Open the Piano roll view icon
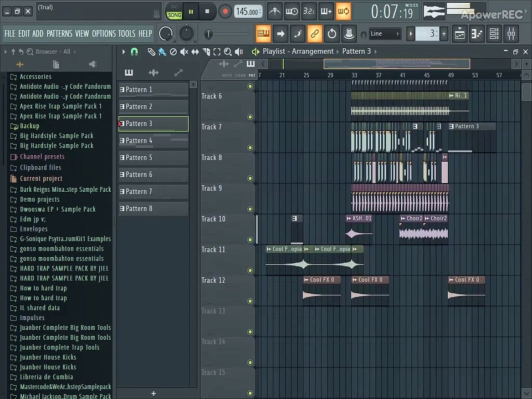The width and height of the screenshot is (532, 399). tap(477, 34)
